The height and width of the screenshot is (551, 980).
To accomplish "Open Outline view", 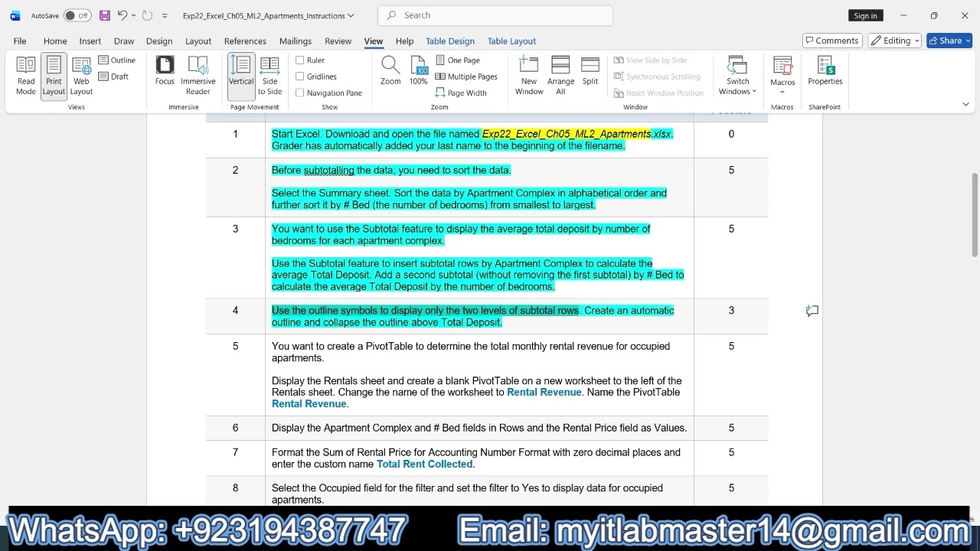I will point(117,60).
